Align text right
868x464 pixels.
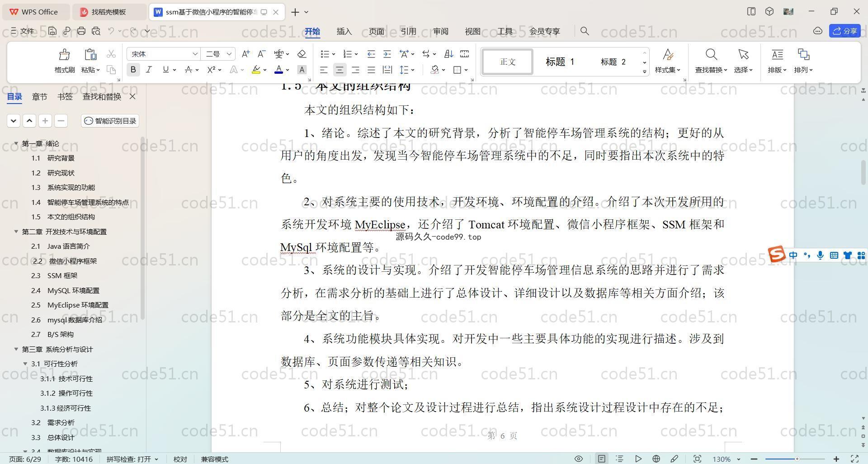(355, 70)
